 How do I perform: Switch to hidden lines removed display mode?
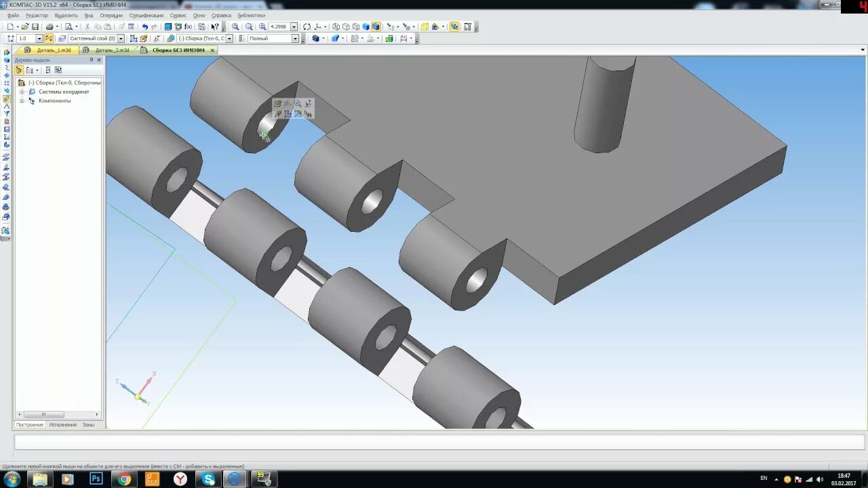pos(346,26)
